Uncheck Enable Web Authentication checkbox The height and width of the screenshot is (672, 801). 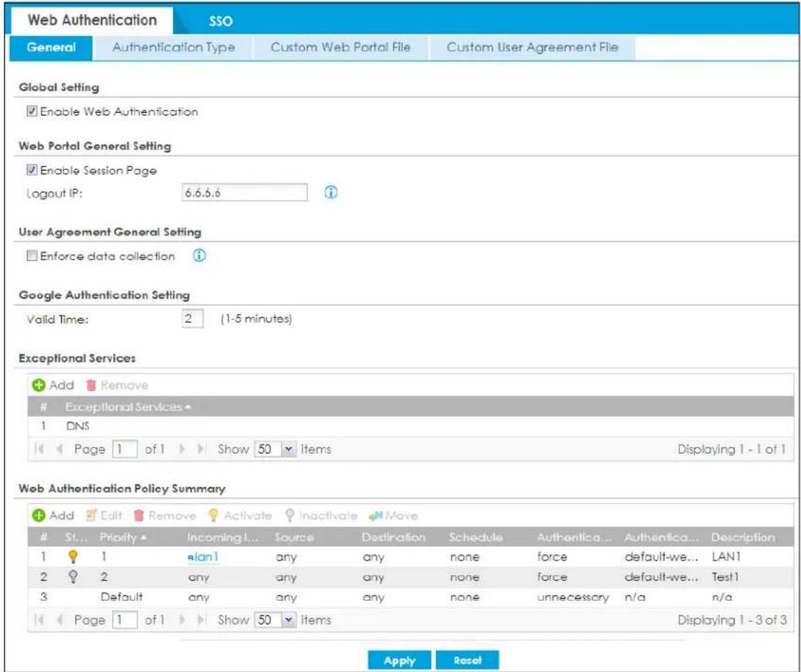(x=32, y=111)
